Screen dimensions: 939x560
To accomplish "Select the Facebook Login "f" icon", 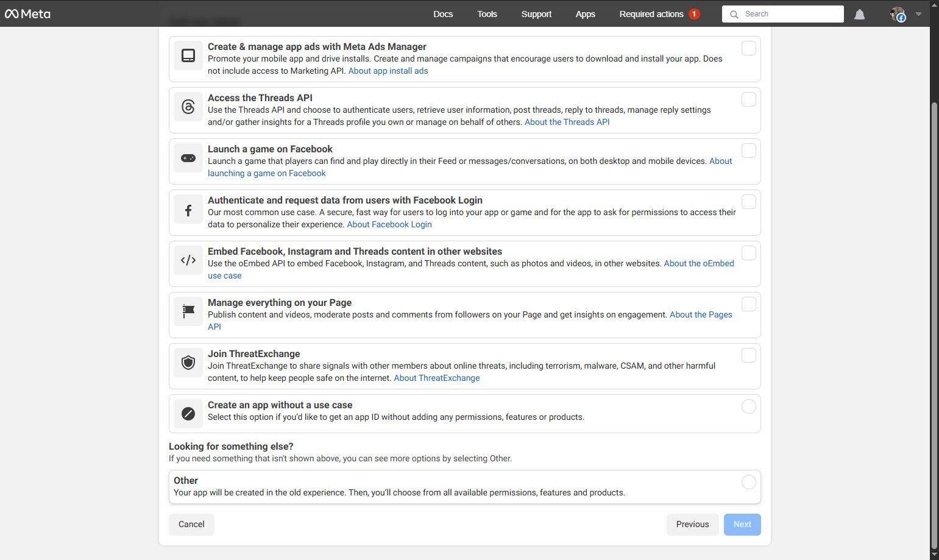I will (x=188, y=209).
